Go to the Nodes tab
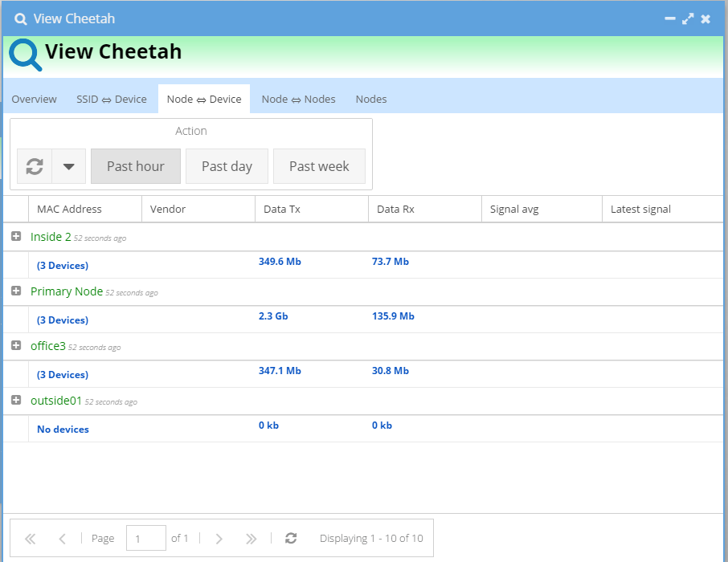This screenshot has height=562, width=728. pos(371,100)
